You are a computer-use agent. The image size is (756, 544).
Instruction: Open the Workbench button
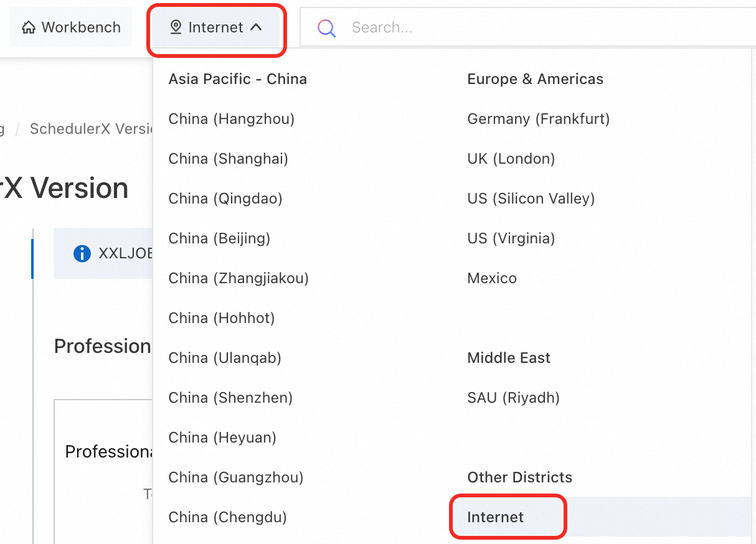[71, 27]
